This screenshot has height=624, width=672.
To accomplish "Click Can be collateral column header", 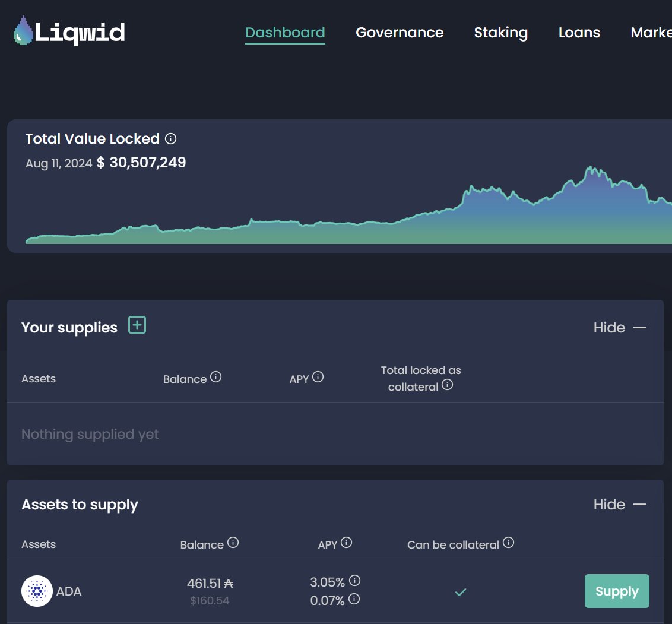I will [453, 544].
